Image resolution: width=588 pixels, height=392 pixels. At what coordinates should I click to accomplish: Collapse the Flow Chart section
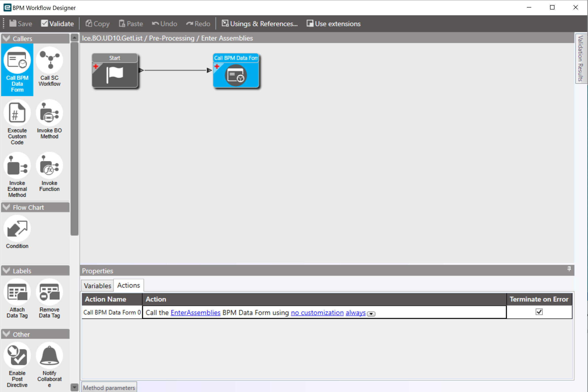pyautogui.click(x=6, y=207)
